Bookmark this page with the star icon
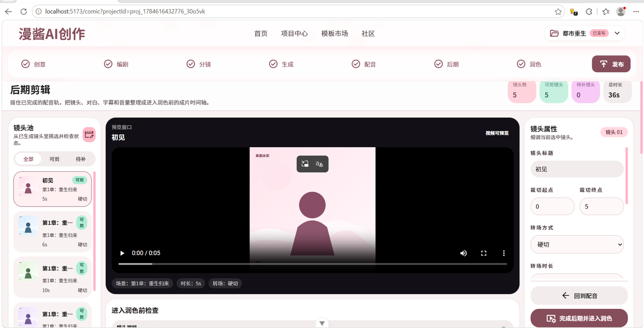Screen dimensions: 644x328 click(558, 11)
